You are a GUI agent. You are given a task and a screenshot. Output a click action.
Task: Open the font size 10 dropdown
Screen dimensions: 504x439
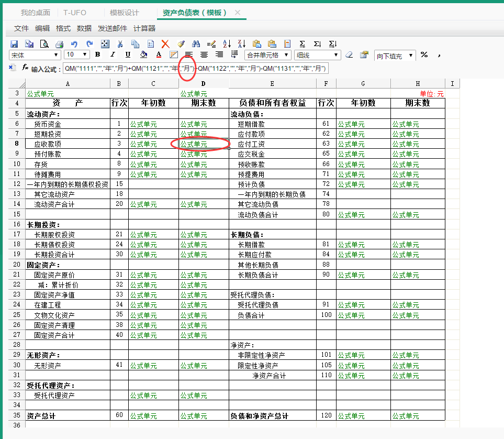(77, 54)
